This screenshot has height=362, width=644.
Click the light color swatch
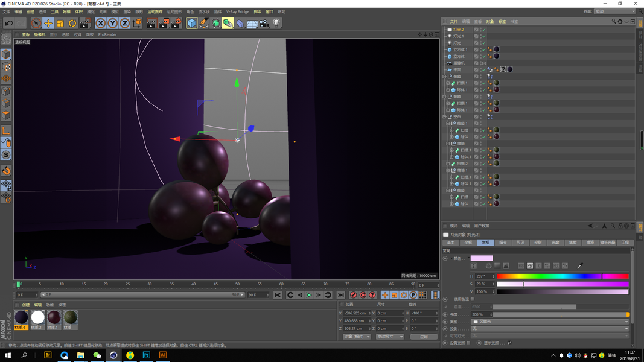pos(482,258)
